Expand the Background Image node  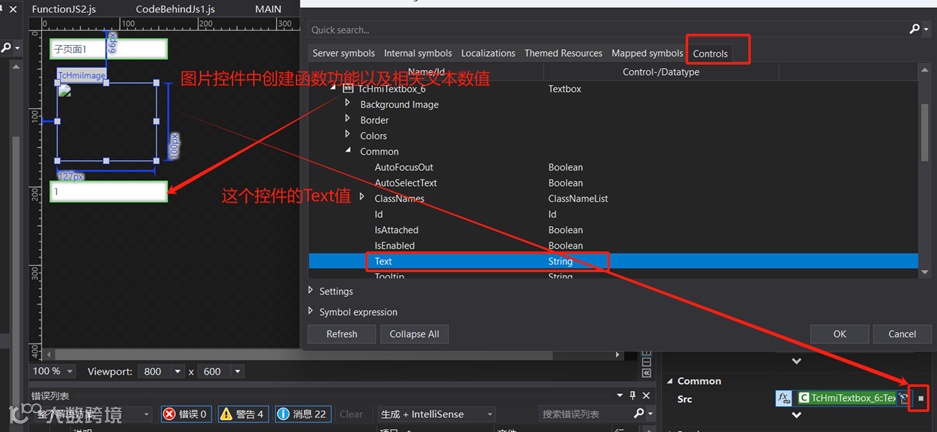click(347, 103)
